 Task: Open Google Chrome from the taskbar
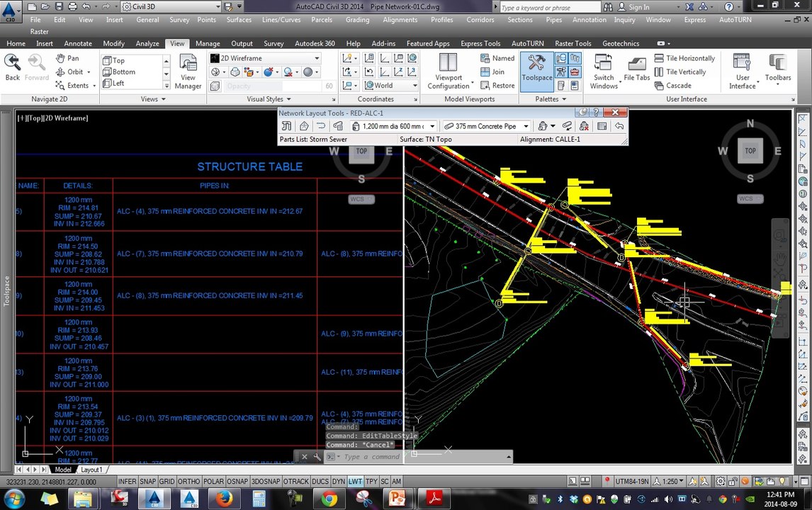click(328, 499)
